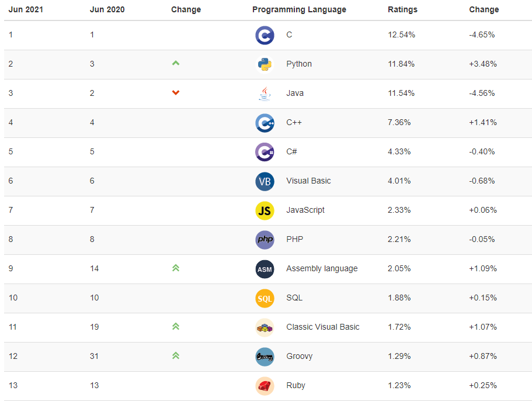Click the double up arrow for Classic Visual Basic
The image size is (532, 401).
tap(176, 326)
